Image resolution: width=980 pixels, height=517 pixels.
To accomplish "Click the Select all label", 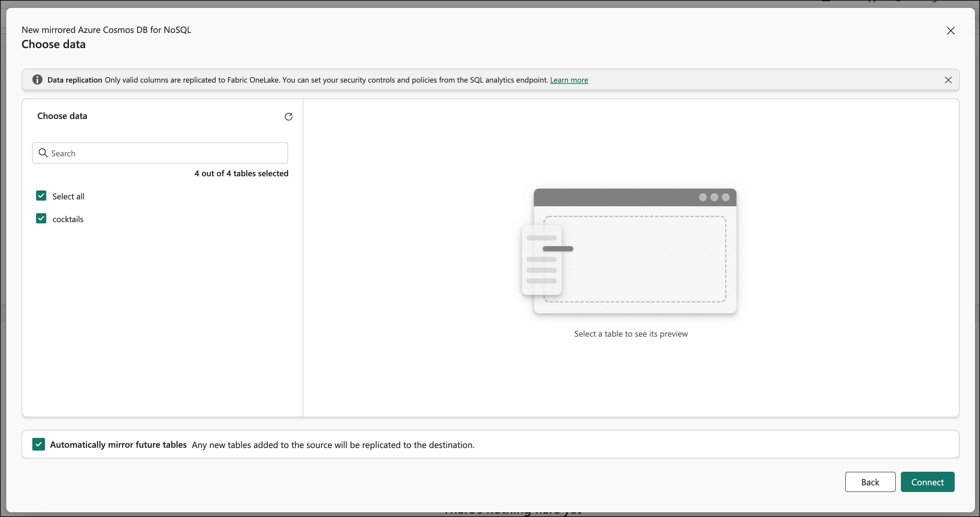I will [68, 196].
